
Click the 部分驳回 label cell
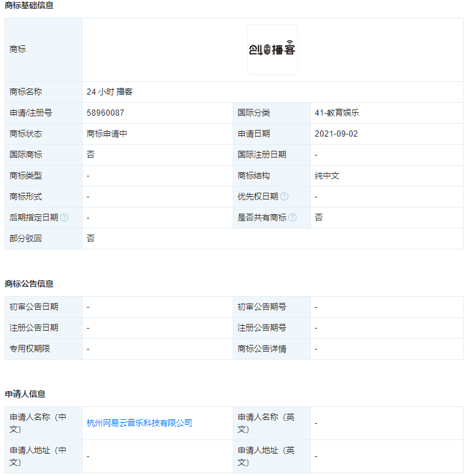tap(43, 239)
